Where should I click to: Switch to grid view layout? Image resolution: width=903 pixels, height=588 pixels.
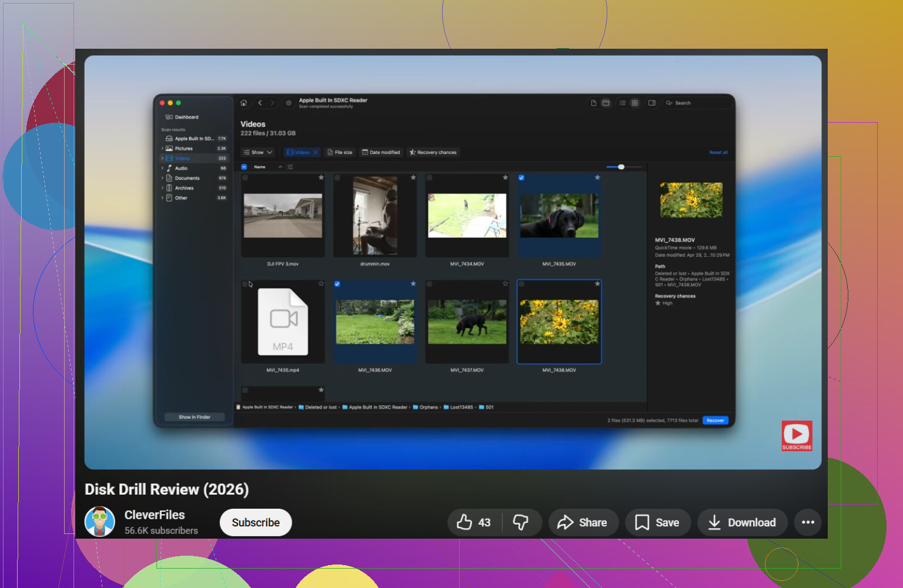click(x=635, y=103)
